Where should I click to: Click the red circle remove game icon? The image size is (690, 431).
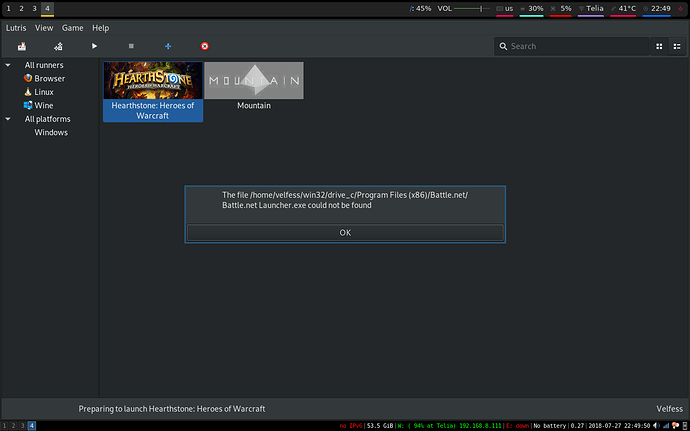[x=205, y=46]
